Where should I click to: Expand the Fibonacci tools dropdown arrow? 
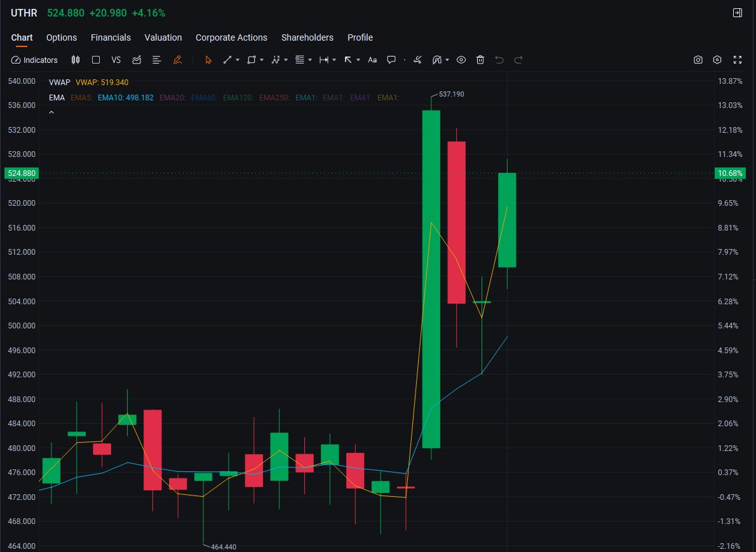[310, 60]
